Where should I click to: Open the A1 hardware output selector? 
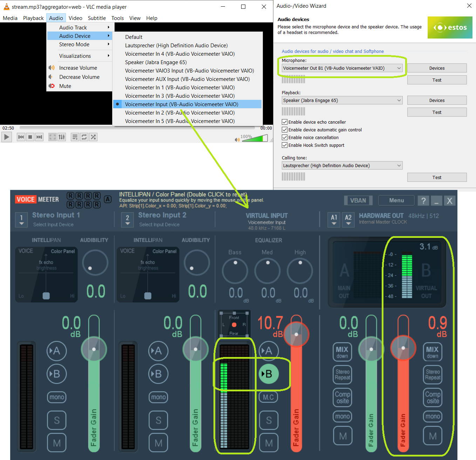pyautogui.click(x=334, y=220)
